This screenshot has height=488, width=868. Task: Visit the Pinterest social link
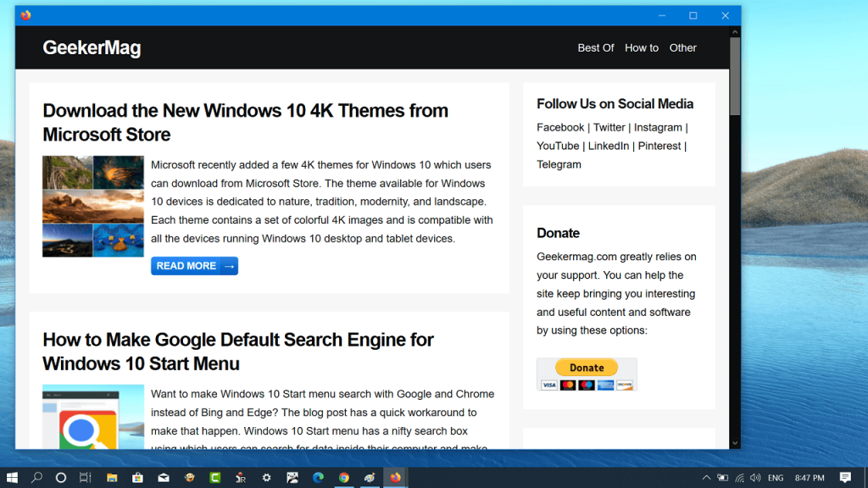click(659, 146)
